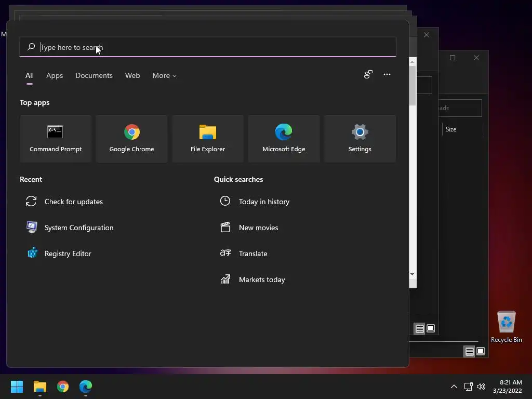Open search account options icon
This screenshot has width=532, height=399.
point(368,74)
